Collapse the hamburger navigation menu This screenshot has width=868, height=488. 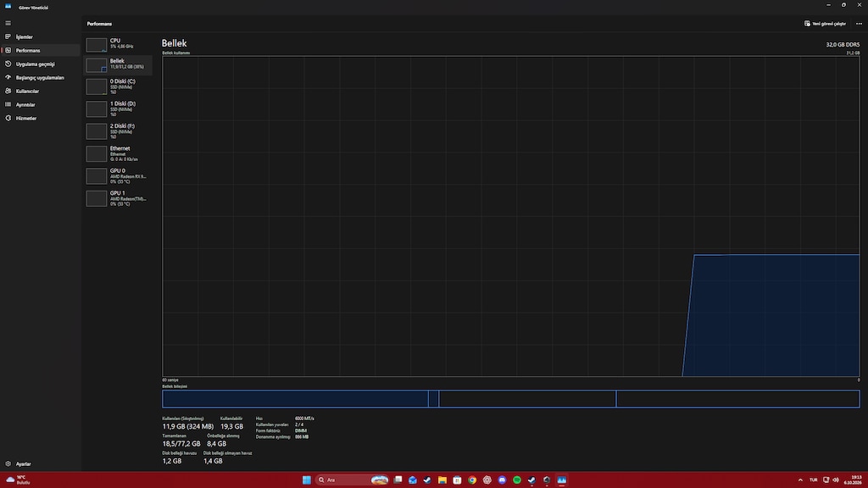coord(8,23)
